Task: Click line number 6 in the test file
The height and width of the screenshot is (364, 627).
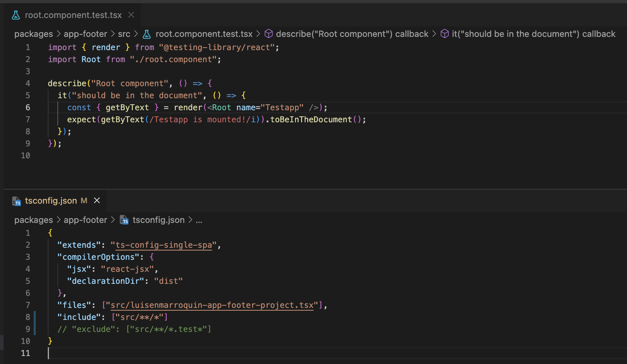Action: pyautogui.click(x=27, y=107)
